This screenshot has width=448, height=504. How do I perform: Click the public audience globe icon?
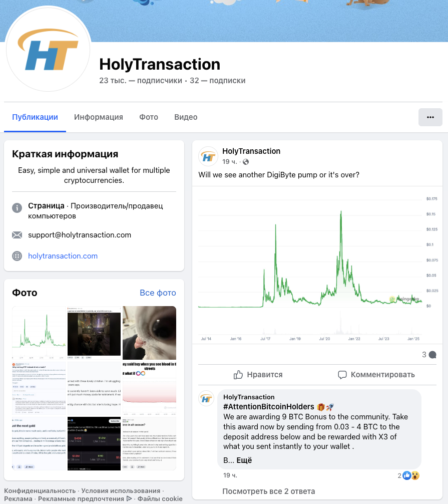tap(246, 162)
